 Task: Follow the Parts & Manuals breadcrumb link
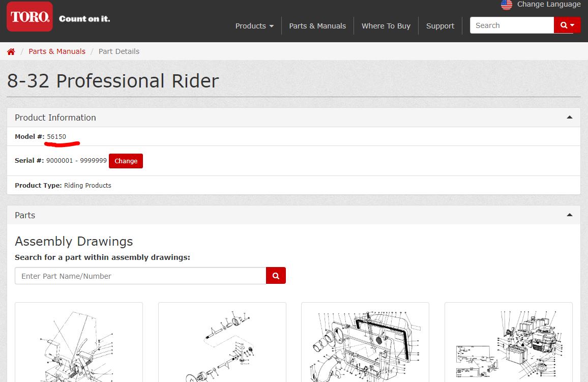point(57,51)
